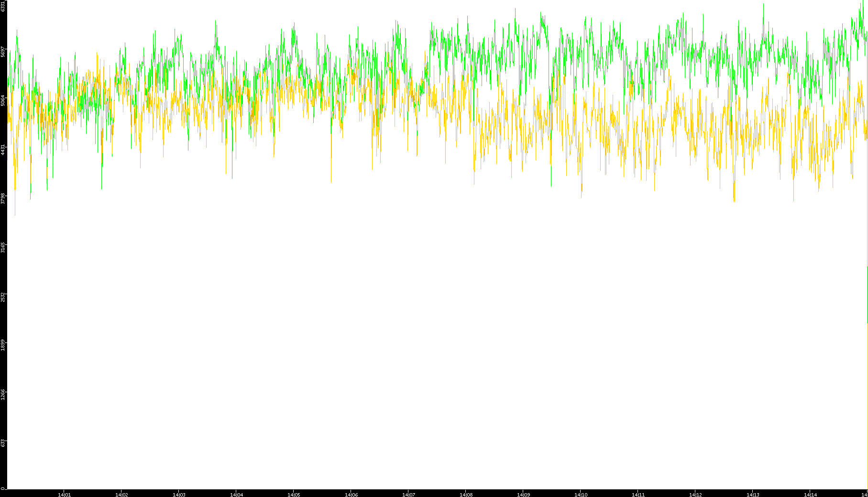Select the 4431 vertical axis label
Viewport: 868px width, 497px height.
click(3, 149)
